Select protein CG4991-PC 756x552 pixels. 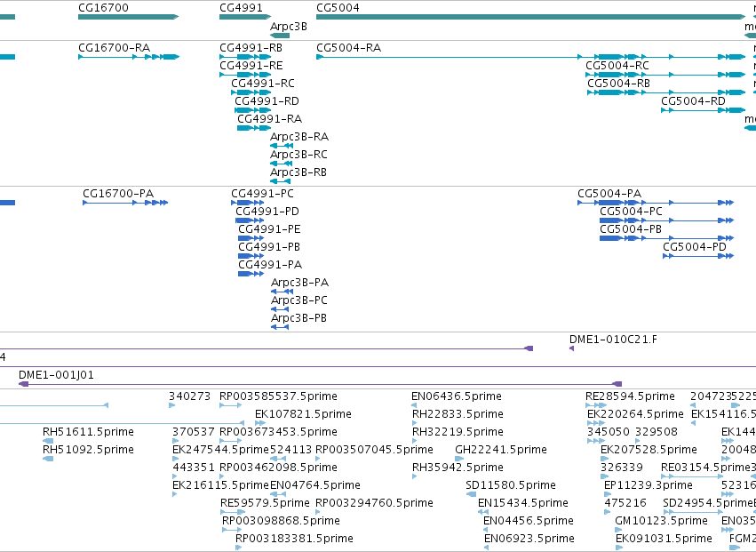(x=262, y=194)
